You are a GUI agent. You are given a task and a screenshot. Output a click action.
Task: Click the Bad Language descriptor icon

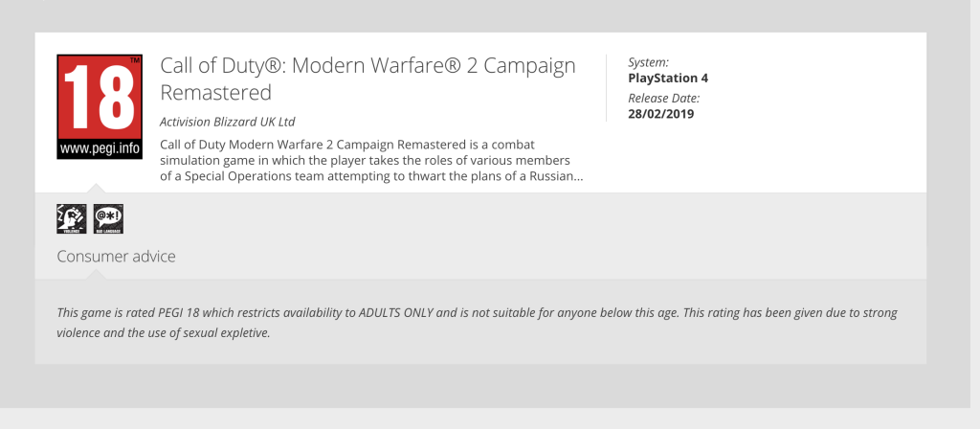click(108, 219)
